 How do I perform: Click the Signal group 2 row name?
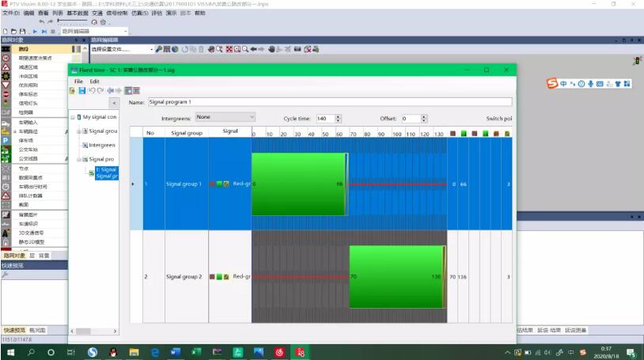pos(184,277)
